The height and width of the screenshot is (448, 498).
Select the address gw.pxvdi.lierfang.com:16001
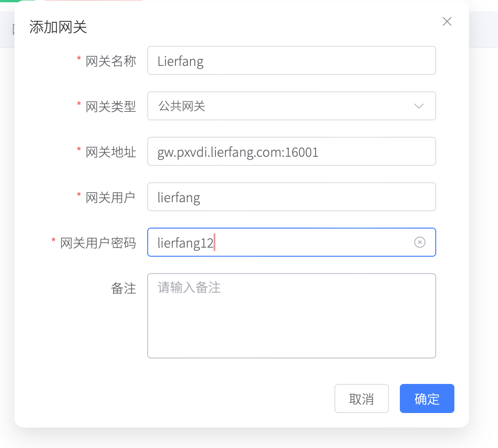tap(238, 152)
